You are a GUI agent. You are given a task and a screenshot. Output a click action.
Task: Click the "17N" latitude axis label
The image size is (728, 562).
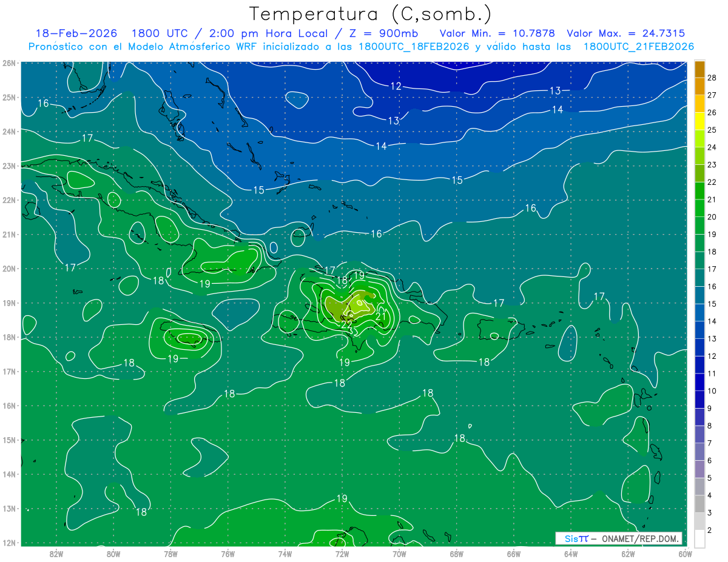9,372
